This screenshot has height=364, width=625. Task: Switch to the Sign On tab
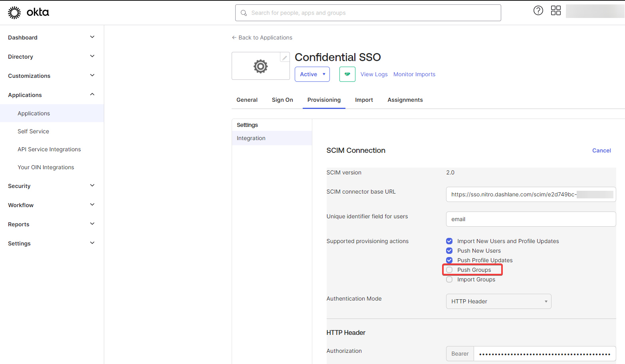pyautogui.click(x=282, y=100)
